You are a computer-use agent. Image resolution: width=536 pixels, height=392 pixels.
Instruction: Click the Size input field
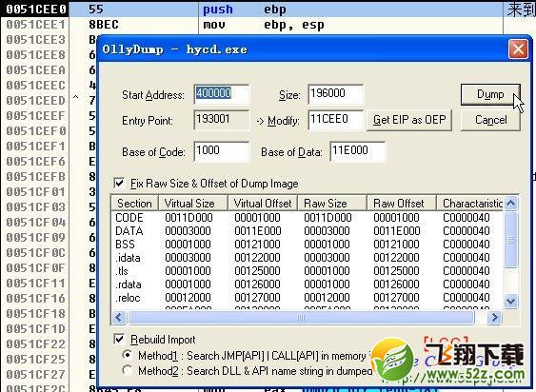point(336,94)
